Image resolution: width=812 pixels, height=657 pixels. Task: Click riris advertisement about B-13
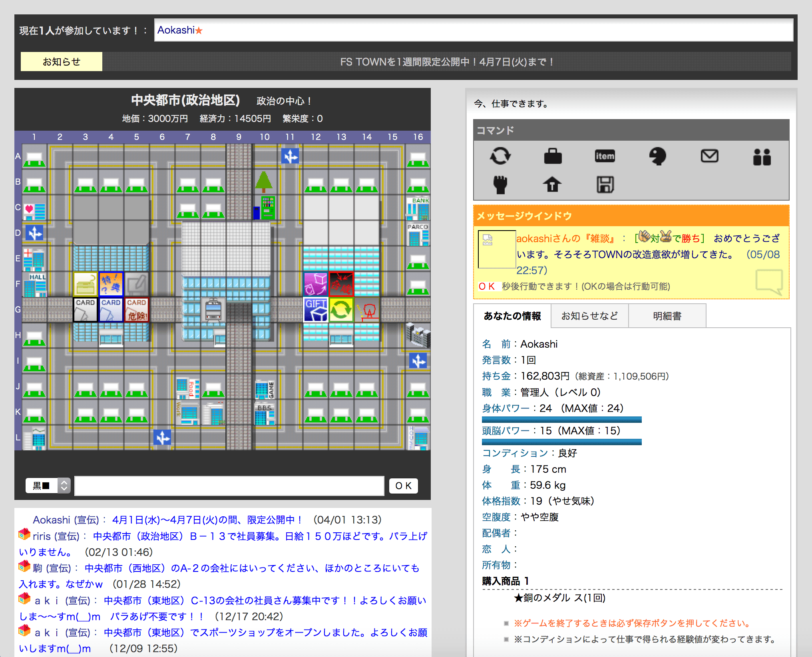click(x=223, y=544)
